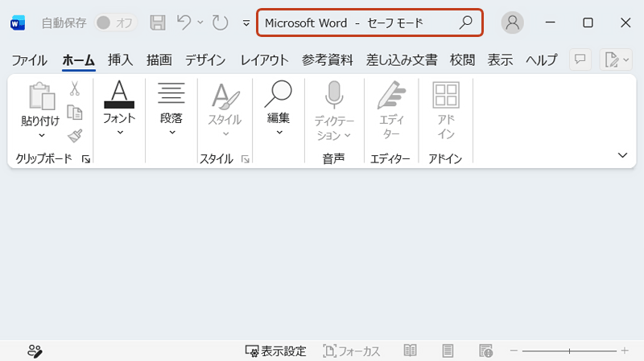This screenshot has height=361, width=644.
Task: Close the Word window
Action: pyautogui.click(x=625, y=23)
